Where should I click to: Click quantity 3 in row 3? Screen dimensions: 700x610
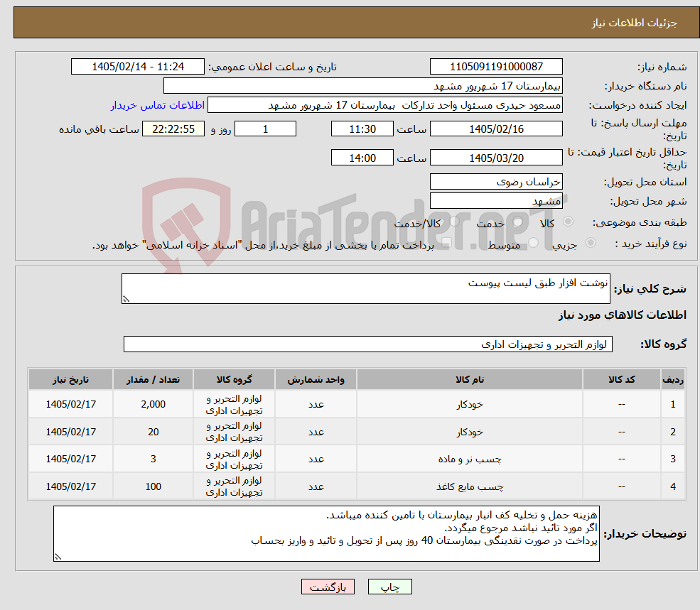[x=153, y=459]
